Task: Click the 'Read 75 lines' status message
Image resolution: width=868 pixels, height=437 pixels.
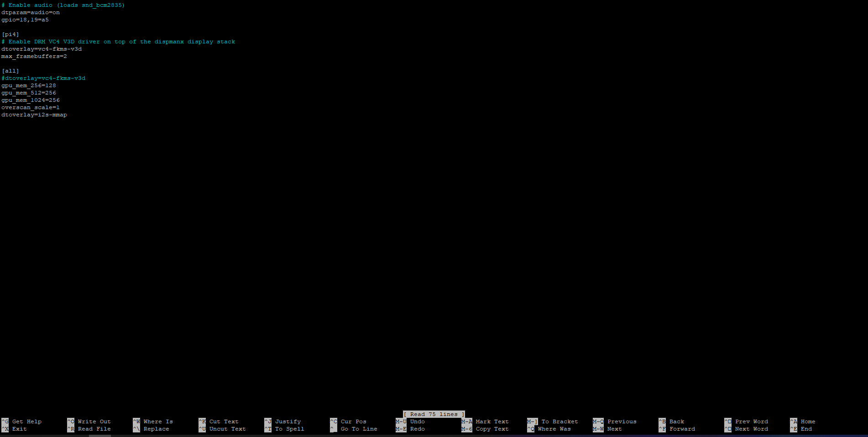Action: tap(434, 414)
